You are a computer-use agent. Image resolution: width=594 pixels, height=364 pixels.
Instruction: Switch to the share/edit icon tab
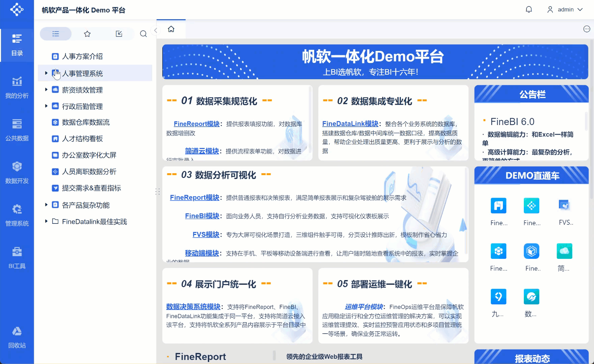point(119,34)
